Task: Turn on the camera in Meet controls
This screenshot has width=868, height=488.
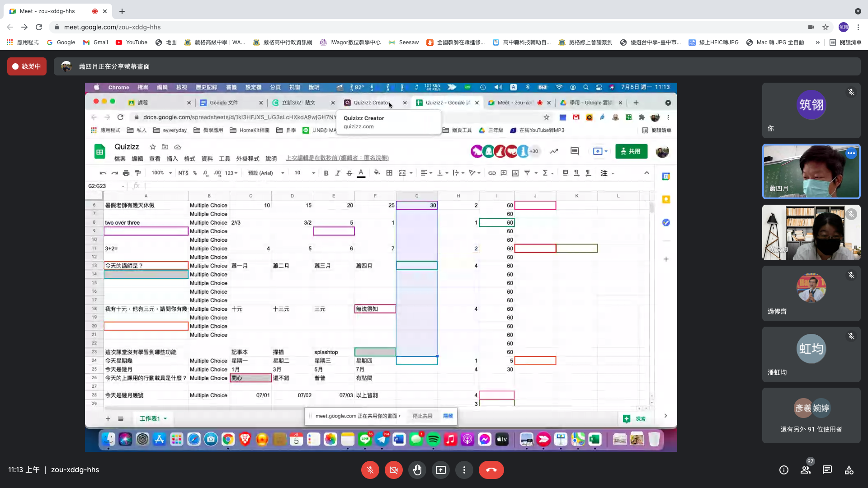Action: point(393,470)
